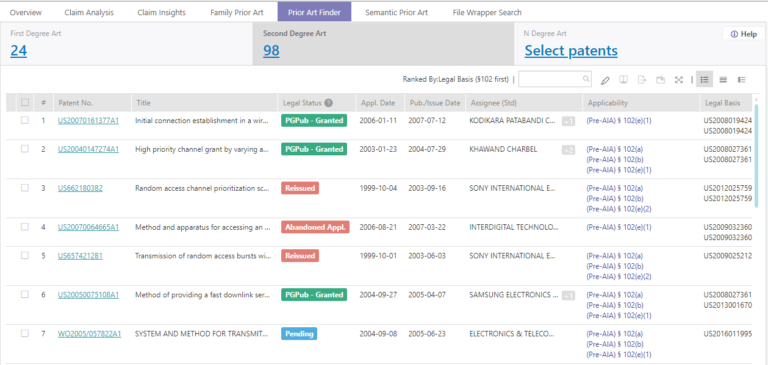Viewport: 768px width, 365px height.
Task: Check the box for row 5 US6574212B1
Action: pyautogui.click(x=25, y=255)
